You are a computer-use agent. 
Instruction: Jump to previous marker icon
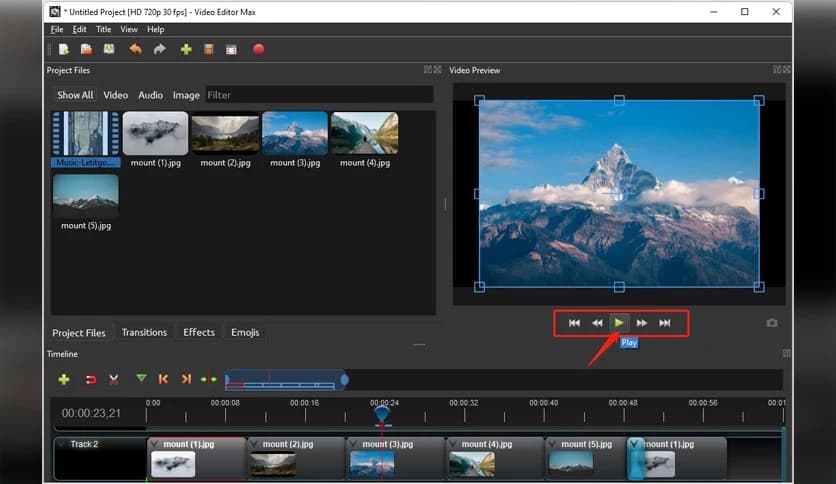163,379
